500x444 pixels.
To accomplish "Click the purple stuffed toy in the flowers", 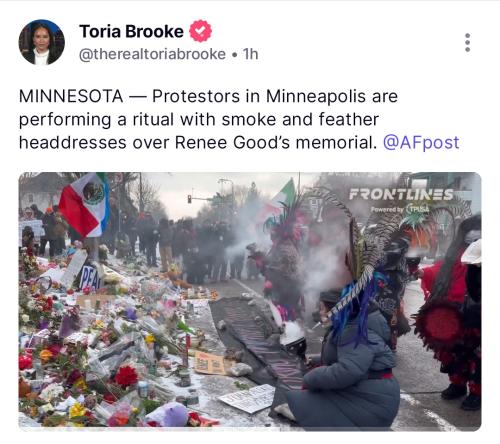I will (x=168, y=415).
